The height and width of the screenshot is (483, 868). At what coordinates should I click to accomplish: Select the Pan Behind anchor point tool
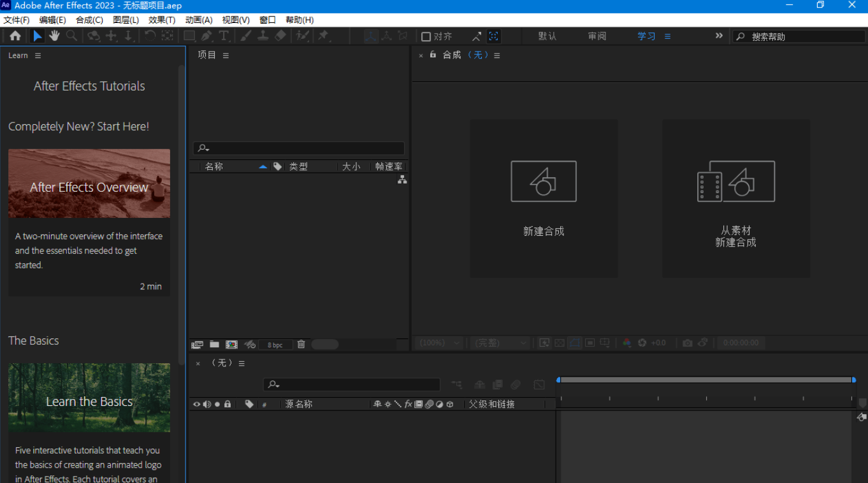click(x=168, y=36)
